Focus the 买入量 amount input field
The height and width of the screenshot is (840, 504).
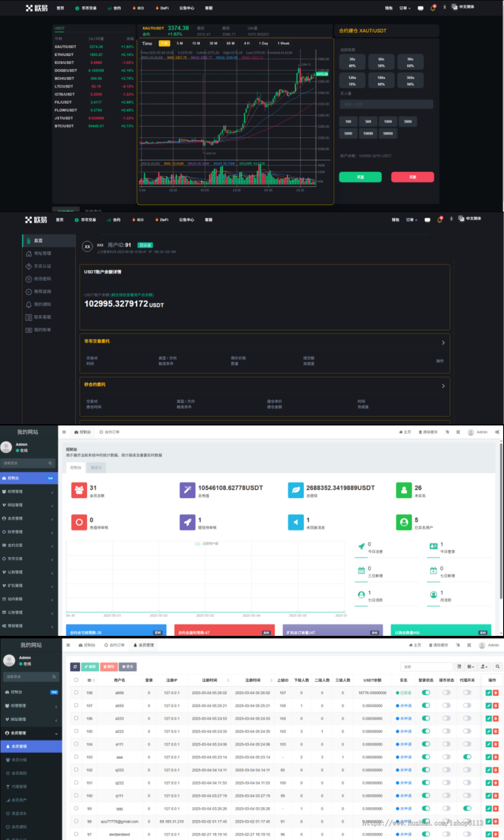[386, 104]
